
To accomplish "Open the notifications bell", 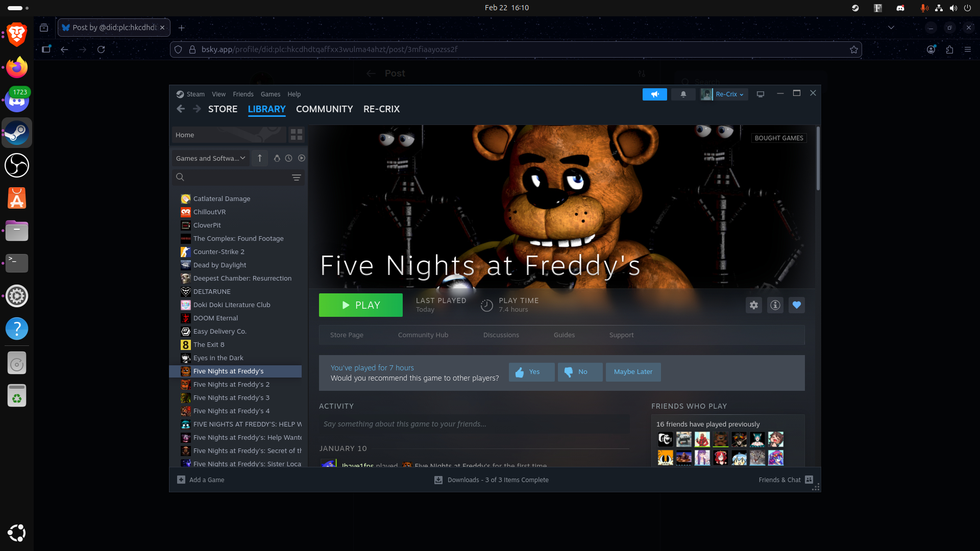I will coord(683,94).
